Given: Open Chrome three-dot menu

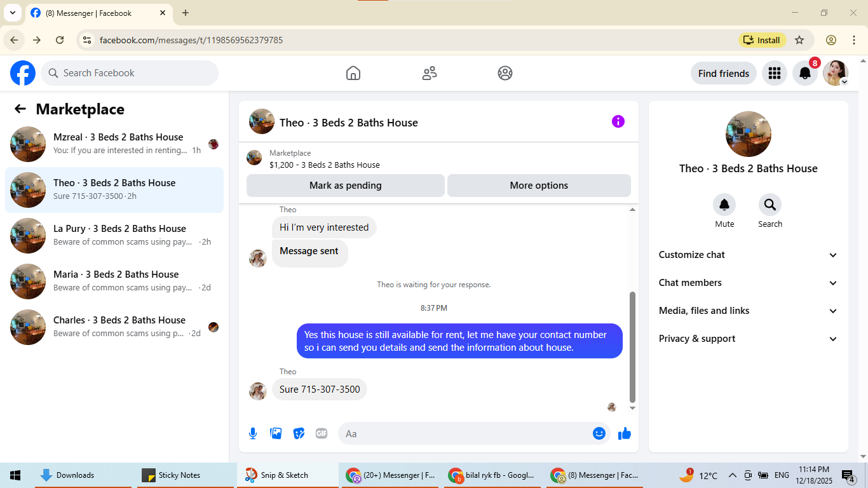Looking at the screenshot, I should (x=854, y=40).
